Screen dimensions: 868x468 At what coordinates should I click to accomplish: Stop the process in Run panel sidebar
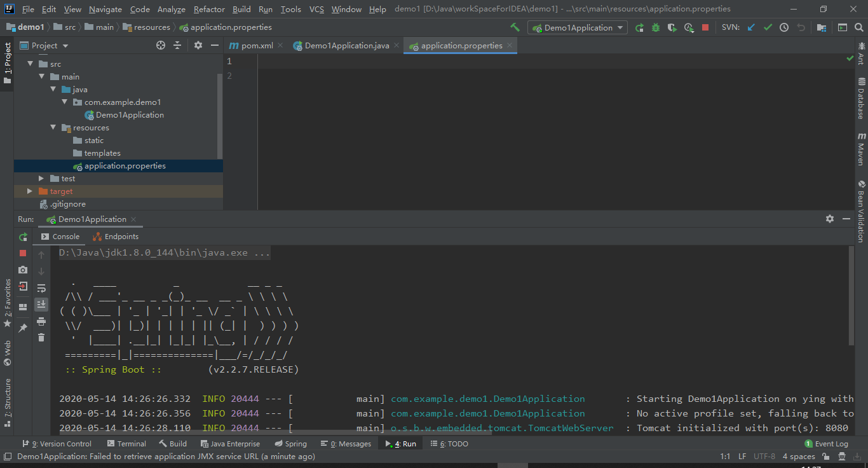(23, 253)
